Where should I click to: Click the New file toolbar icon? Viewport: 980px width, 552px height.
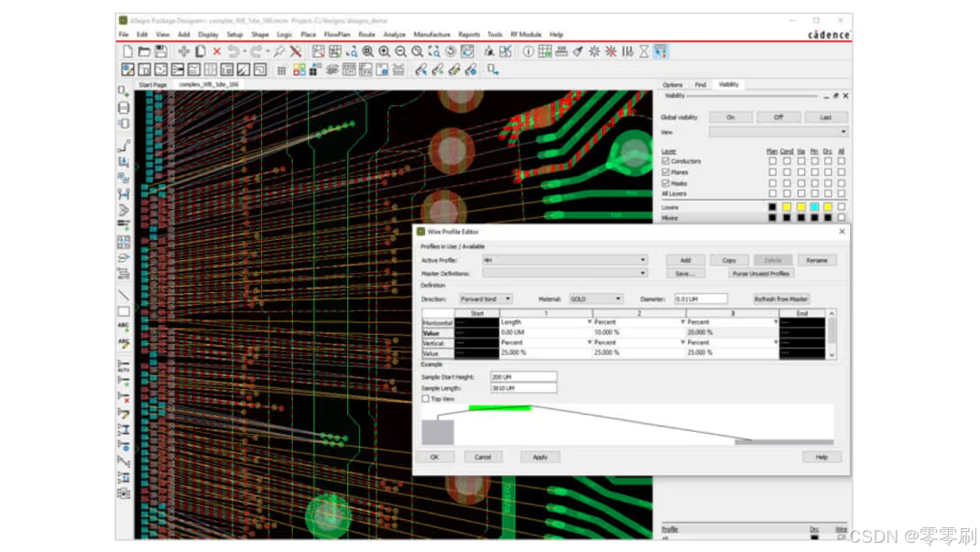tap(127, 51)
